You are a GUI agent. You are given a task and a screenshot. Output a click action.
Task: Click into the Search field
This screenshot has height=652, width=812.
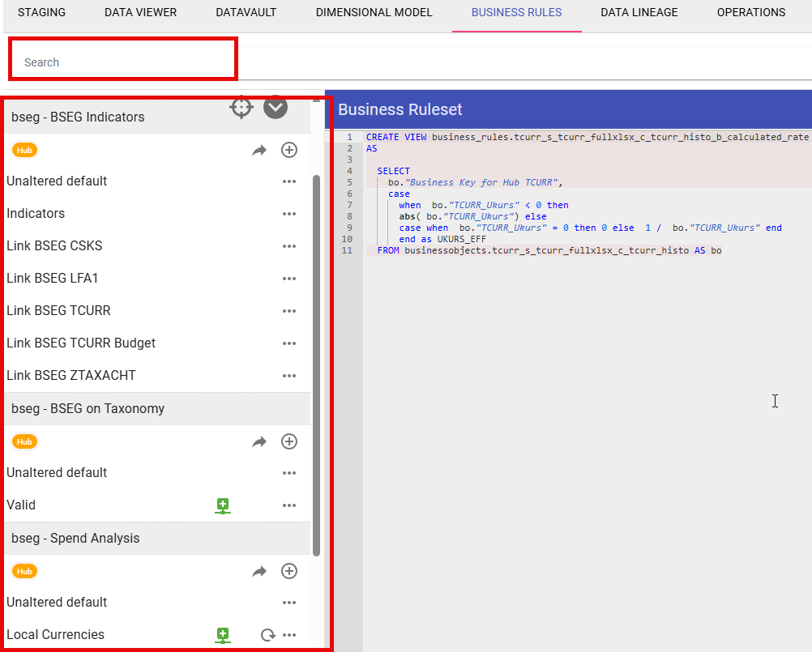(122, 62)
